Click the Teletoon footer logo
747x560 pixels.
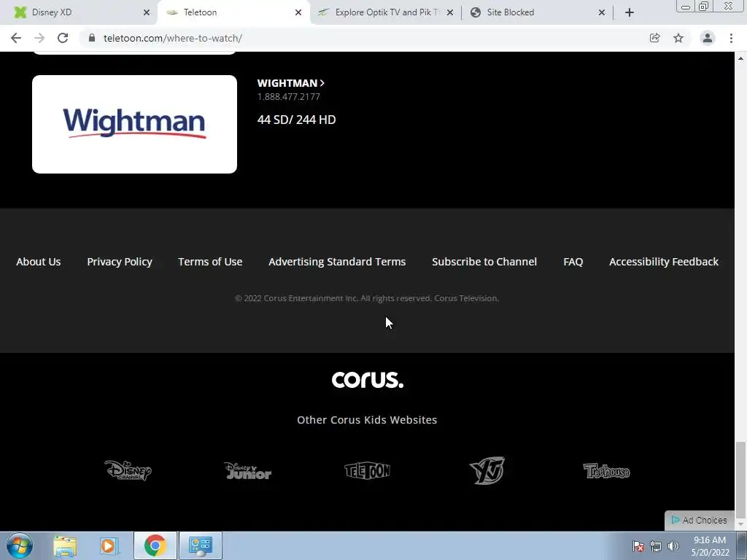(368, 471)
